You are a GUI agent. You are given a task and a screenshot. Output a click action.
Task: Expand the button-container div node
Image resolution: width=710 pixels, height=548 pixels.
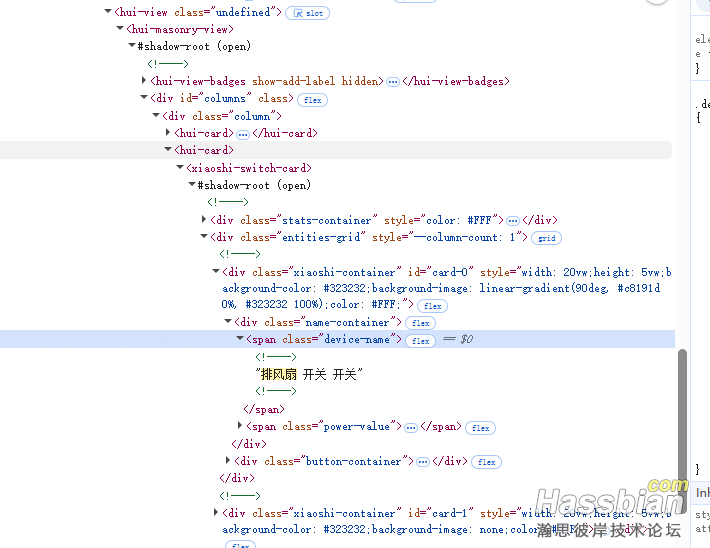(228, 461)
